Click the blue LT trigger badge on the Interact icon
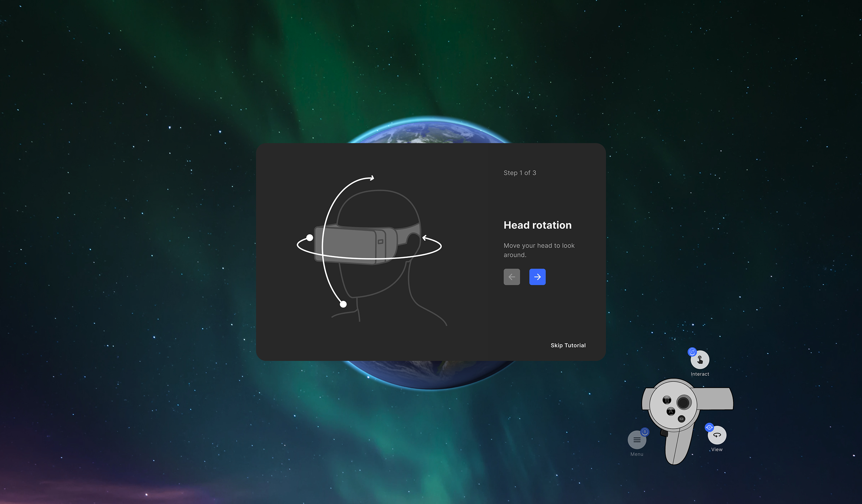Screen dimensions: 862x504 [x=692, y=352]
